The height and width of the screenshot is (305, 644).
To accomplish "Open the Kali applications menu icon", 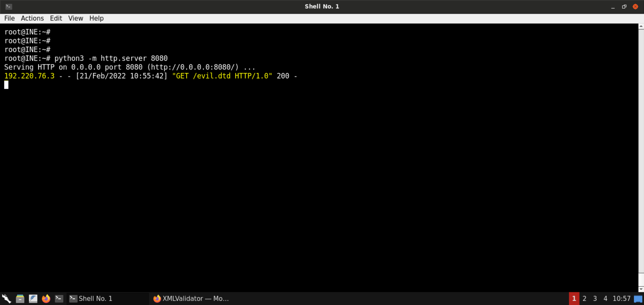I will 6,298.
